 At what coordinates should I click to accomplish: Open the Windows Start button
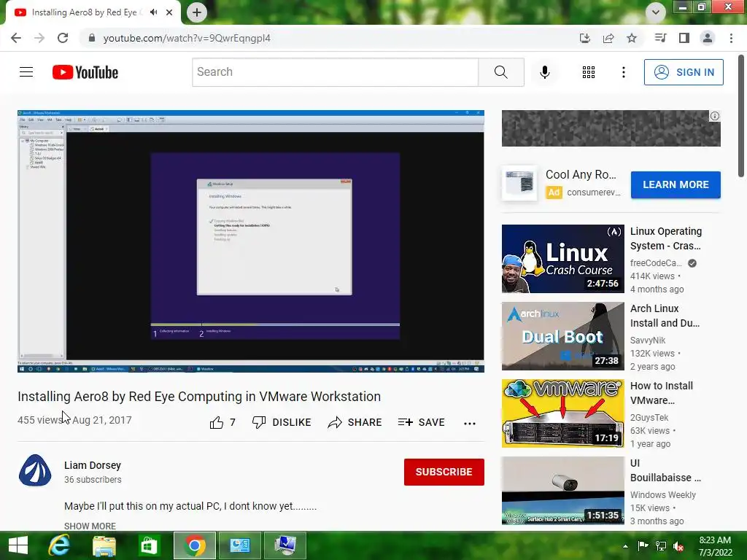(18, 545)
